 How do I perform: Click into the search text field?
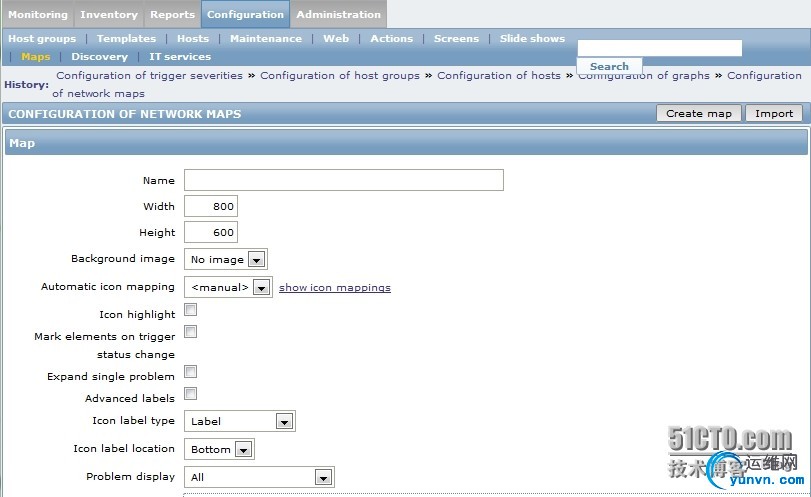659,48
